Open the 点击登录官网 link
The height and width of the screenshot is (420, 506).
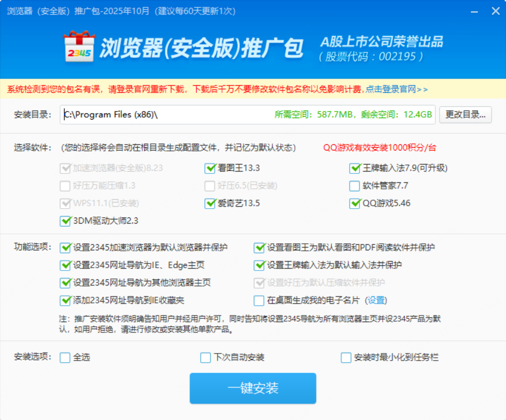pos(396,89)
